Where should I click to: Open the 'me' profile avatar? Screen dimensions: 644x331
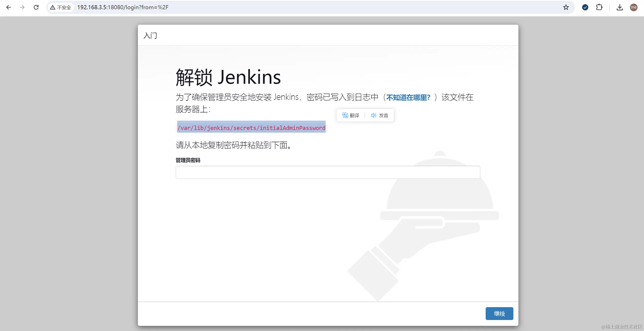pyautogui.click(x=634, y=7)
